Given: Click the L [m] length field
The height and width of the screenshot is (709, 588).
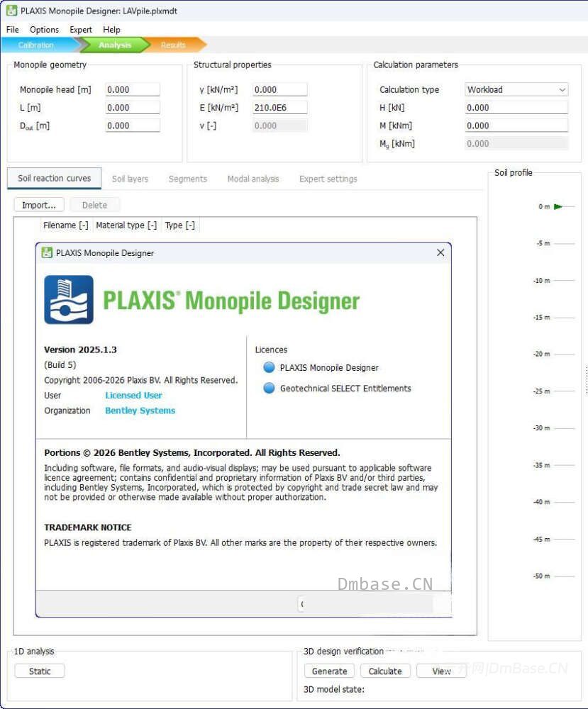Looking at the screenshot, I should coord(133,108).
